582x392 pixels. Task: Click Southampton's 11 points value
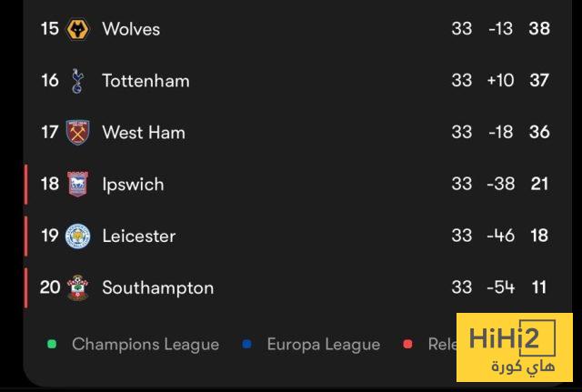539,288
